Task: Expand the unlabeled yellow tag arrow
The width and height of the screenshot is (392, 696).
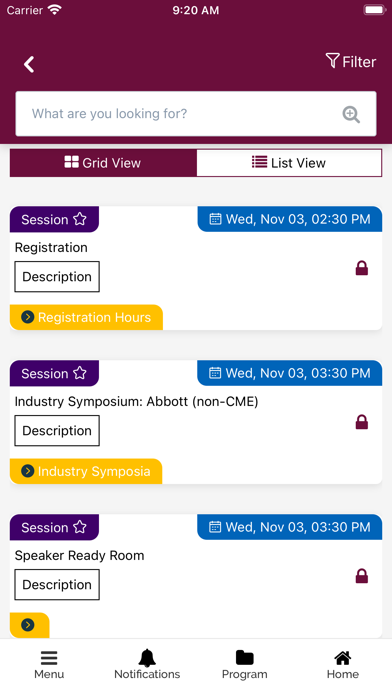Action: 28,625
